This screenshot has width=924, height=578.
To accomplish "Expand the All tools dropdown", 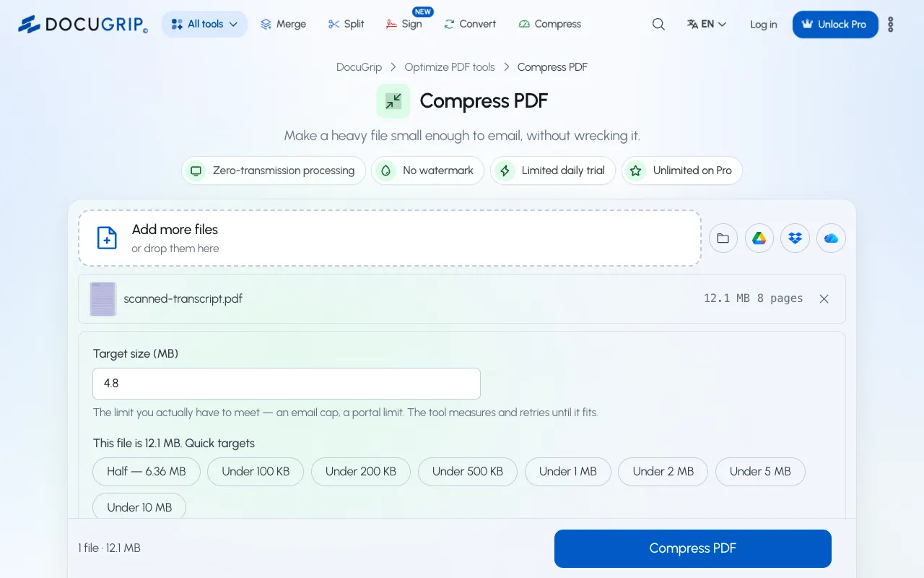I will [x=204, y=24].
